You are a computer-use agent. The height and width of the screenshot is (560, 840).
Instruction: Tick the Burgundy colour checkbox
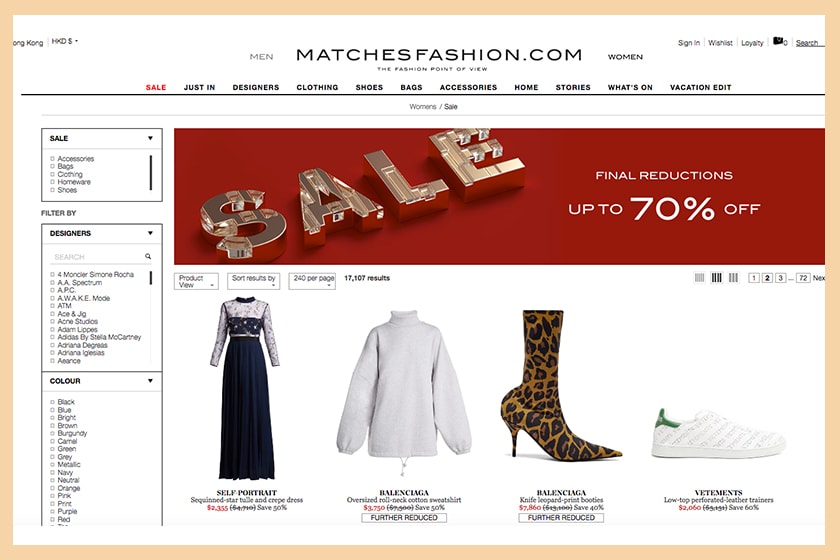pyautogui.click(x=52, y=434)
